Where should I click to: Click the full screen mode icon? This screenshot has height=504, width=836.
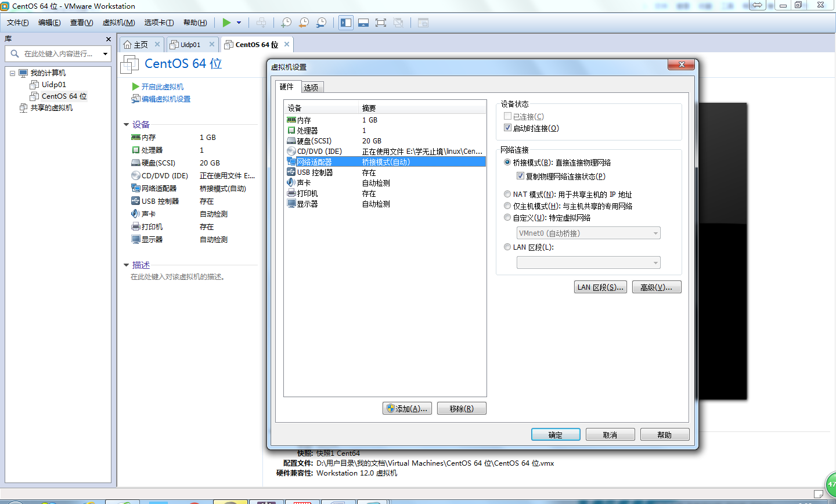381,23
